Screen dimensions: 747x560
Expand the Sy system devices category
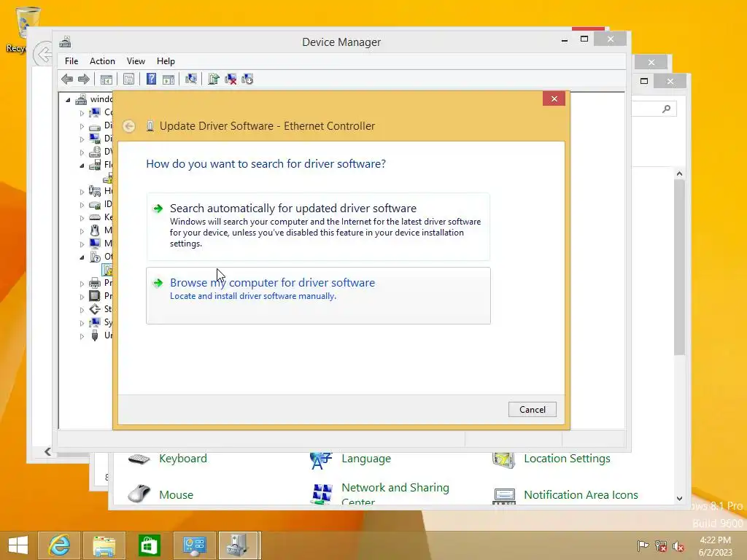pyautogui.click(x=82, y=323)
